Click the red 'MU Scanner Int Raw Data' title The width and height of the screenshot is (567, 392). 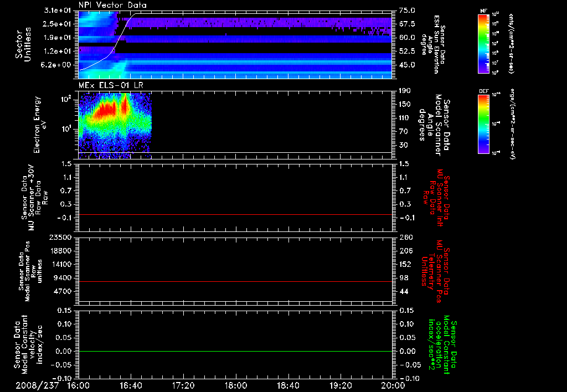click(x=436, y=197)
